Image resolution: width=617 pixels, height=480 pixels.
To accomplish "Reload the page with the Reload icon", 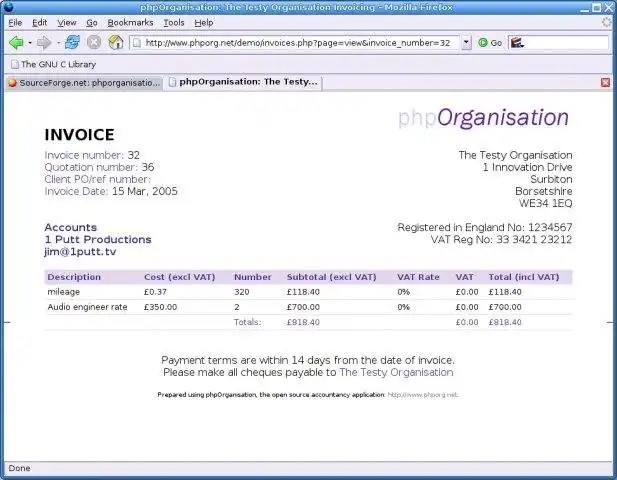I will pyautogui.click(x=72, y=42).
